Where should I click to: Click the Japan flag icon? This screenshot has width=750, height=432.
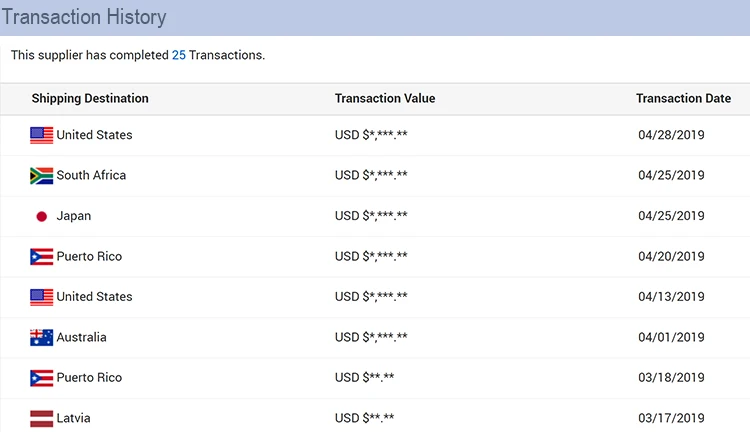click(41, 216)
